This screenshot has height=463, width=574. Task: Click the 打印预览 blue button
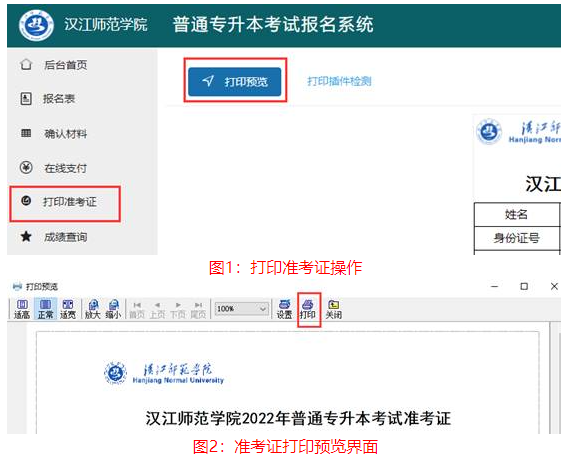point(235,82)
